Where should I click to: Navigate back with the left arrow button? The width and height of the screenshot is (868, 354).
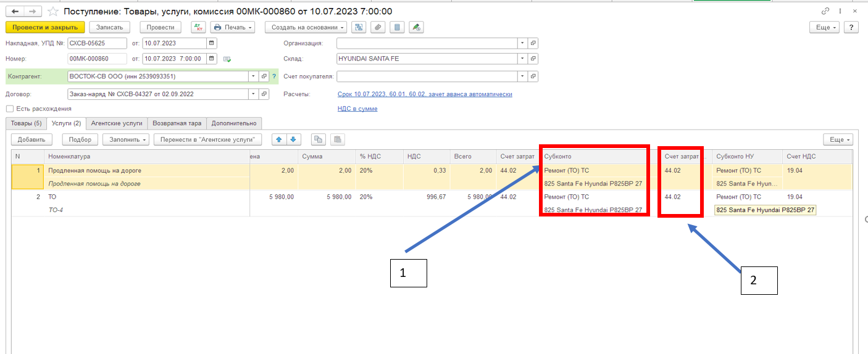(x=15, y=12)
